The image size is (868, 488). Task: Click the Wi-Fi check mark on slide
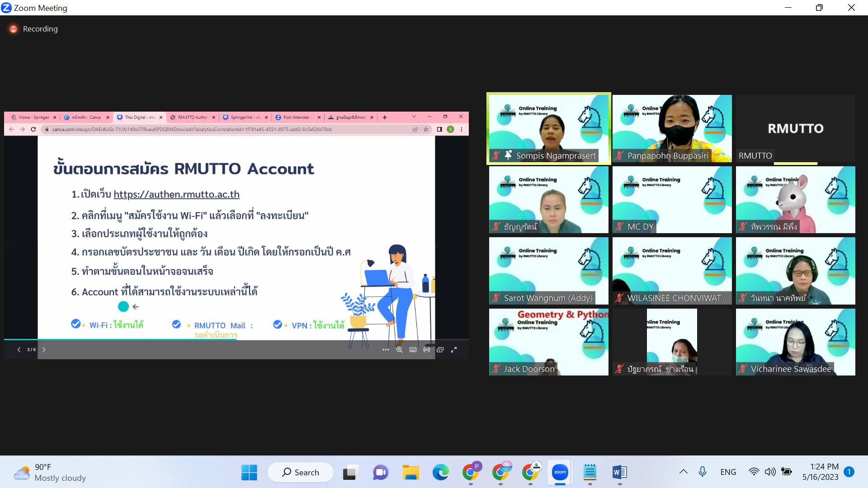coord(76,324)
